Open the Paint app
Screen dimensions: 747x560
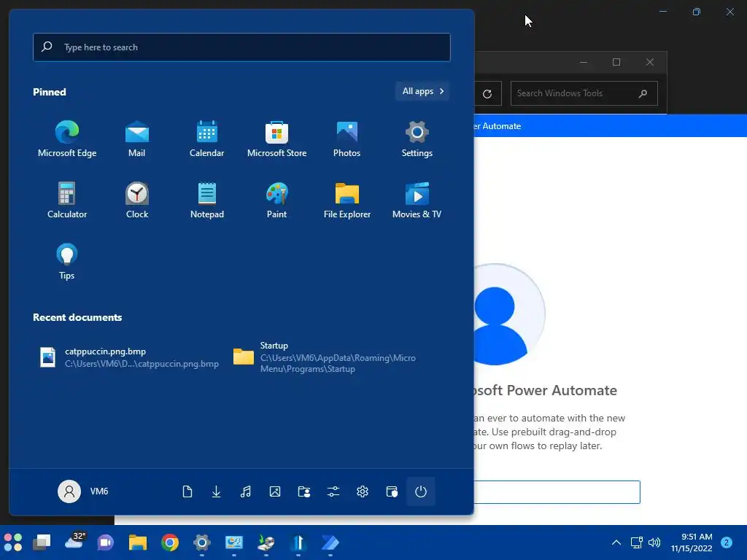pos(276,200)
